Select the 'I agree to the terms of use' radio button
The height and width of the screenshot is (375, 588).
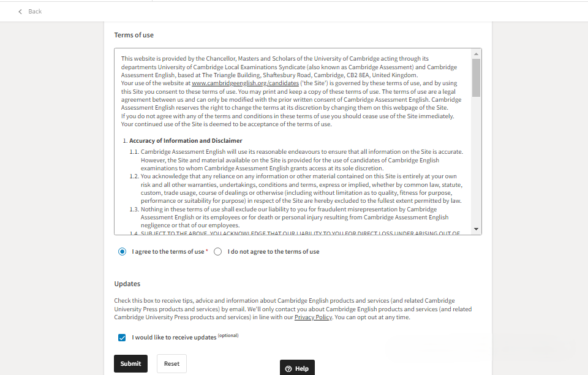123,251
